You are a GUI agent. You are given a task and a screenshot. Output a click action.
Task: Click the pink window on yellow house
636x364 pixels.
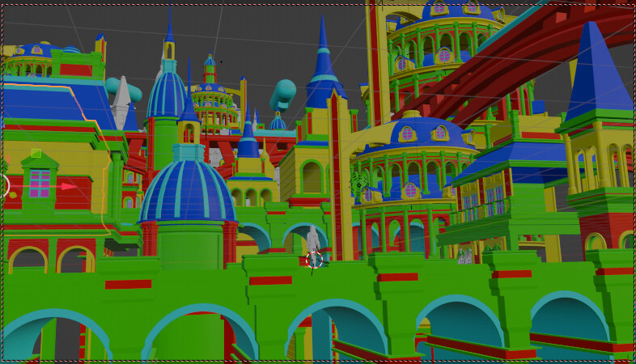(x=40, y=183)
